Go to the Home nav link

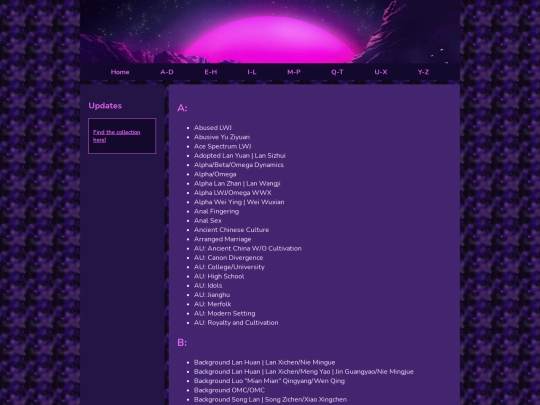(x=120, y=72)
